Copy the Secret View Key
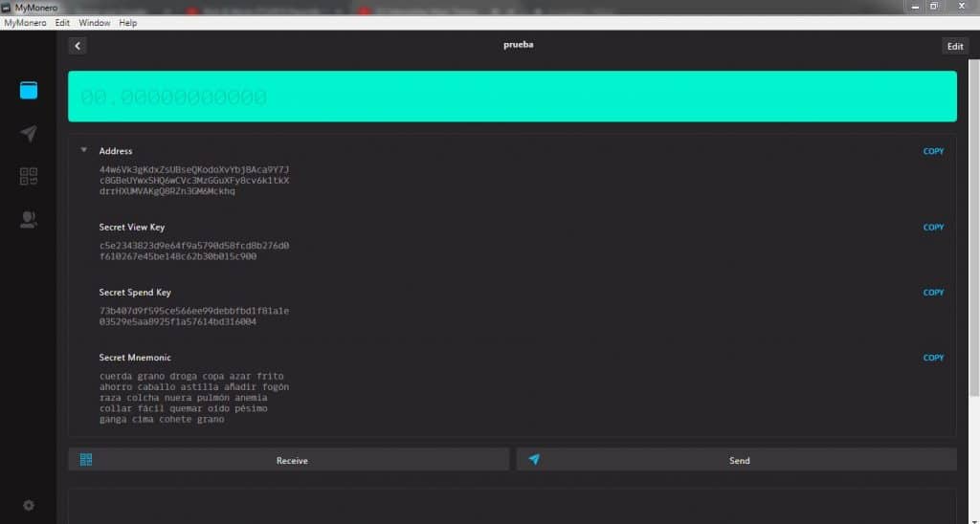 click(x=933, y=228)
